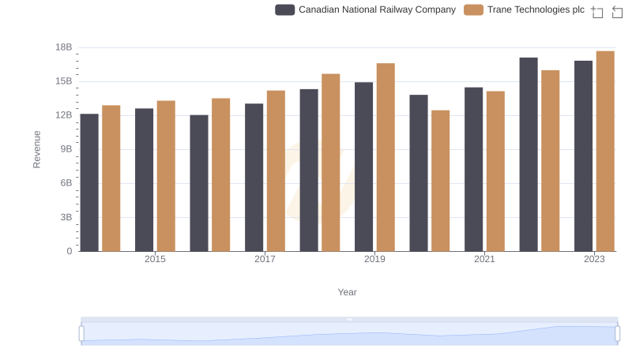The width and height of the screenshot is (632, 364).
Task: Click the 2018 Trane Technologies bar
Action: pos(331,163)
